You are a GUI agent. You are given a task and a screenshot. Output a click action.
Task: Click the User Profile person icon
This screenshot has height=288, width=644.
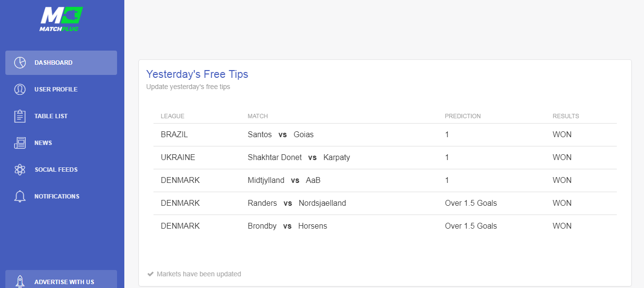coord(20,90)
